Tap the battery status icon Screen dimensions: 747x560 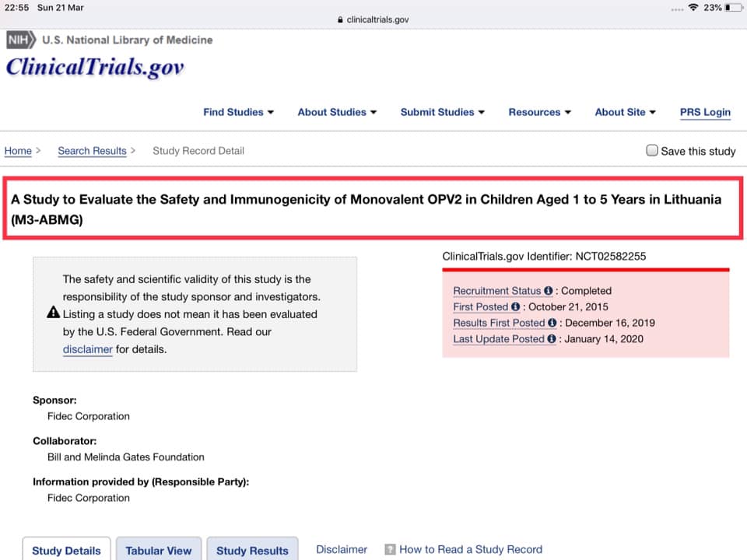click(733, 8)
